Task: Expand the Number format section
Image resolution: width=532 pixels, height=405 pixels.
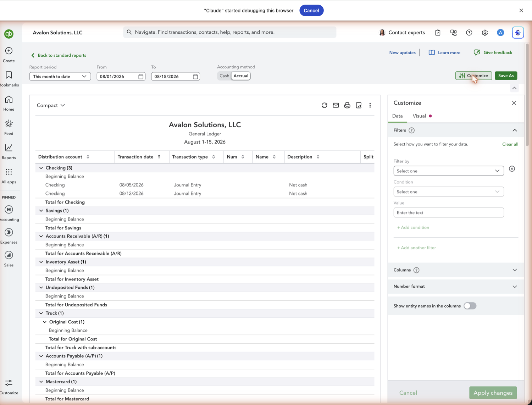Action: pos(515,287)
